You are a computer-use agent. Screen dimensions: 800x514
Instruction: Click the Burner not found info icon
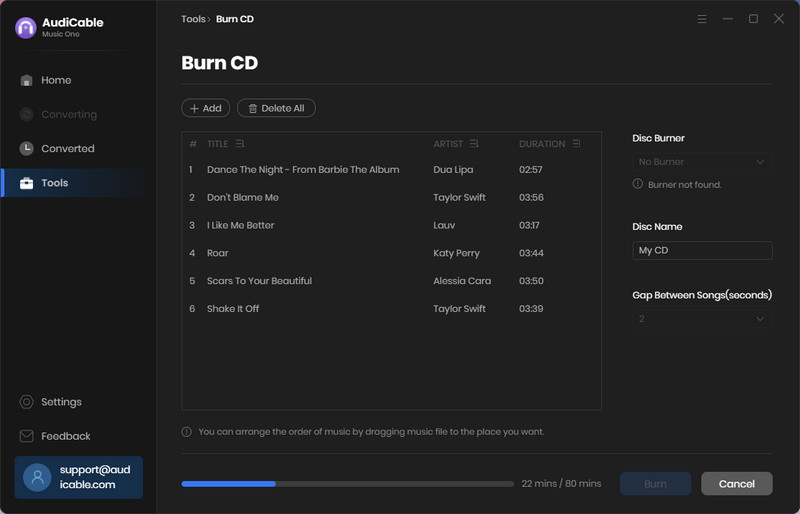tap(638, 184)
